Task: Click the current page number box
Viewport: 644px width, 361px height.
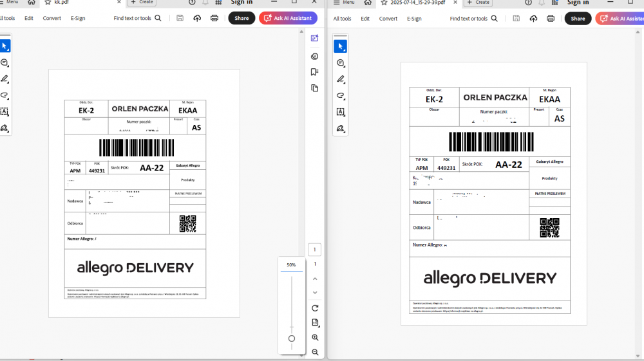Action: point(315,250)
